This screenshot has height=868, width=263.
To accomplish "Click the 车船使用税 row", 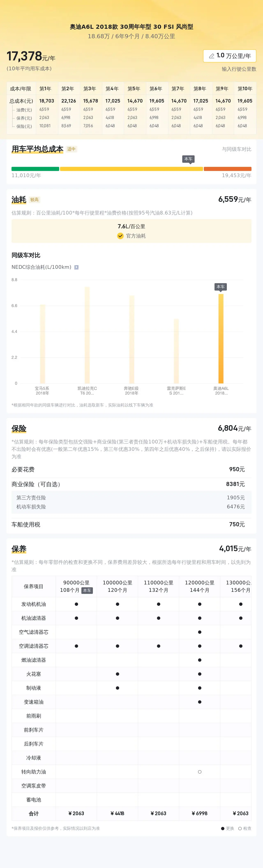I will [x=131, y=524].
